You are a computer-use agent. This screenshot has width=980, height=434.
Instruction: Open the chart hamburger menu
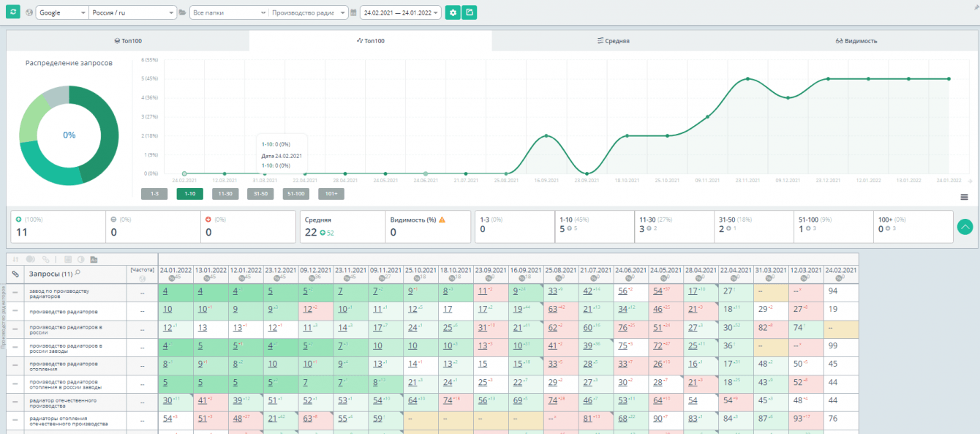(x=964, y=197)
